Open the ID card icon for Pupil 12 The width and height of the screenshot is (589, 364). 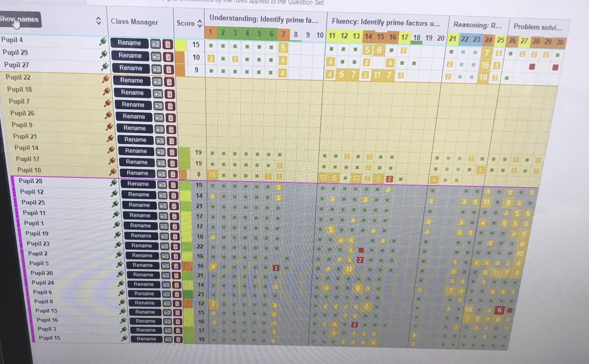162,195
